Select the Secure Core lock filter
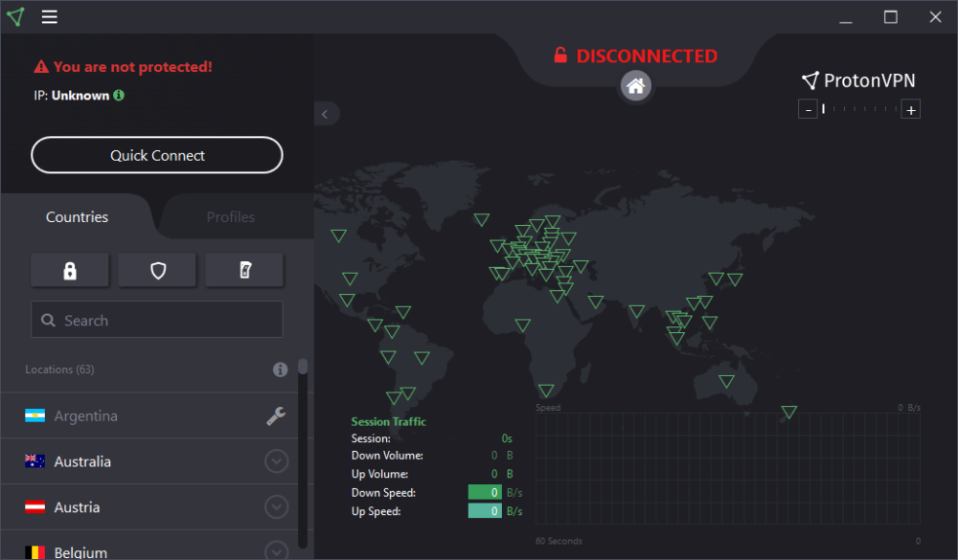 70,270
